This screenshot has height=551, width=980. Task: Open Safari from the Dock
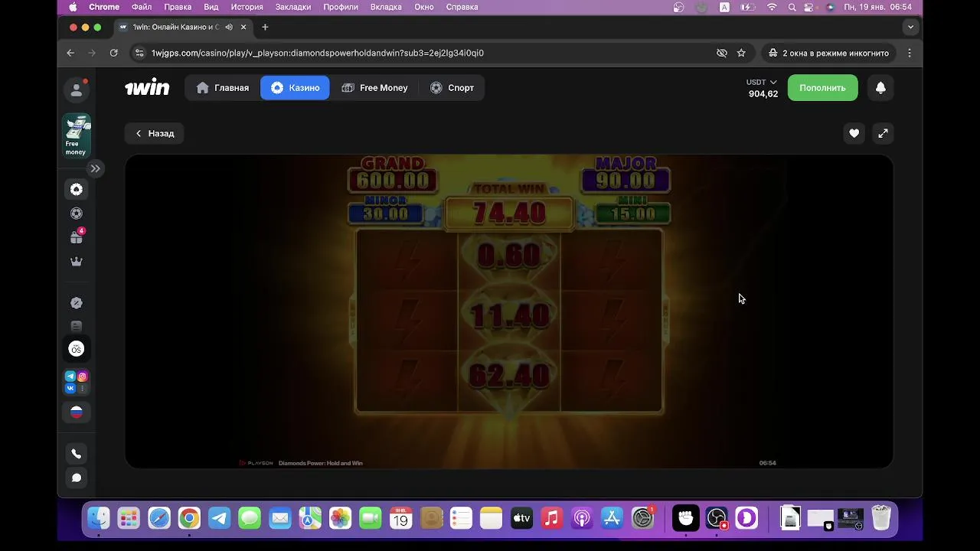tap(159, 518)
